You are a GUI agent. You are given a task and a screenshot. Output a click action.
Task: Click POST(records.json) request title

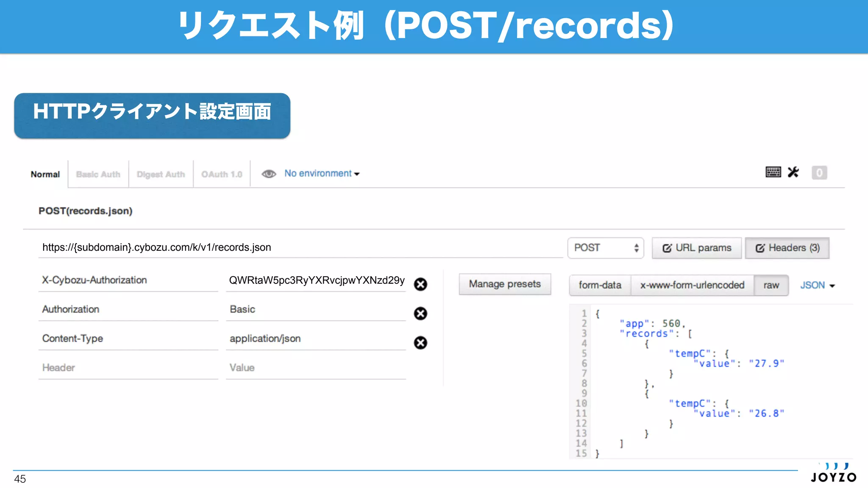click(x=85, y=211)
